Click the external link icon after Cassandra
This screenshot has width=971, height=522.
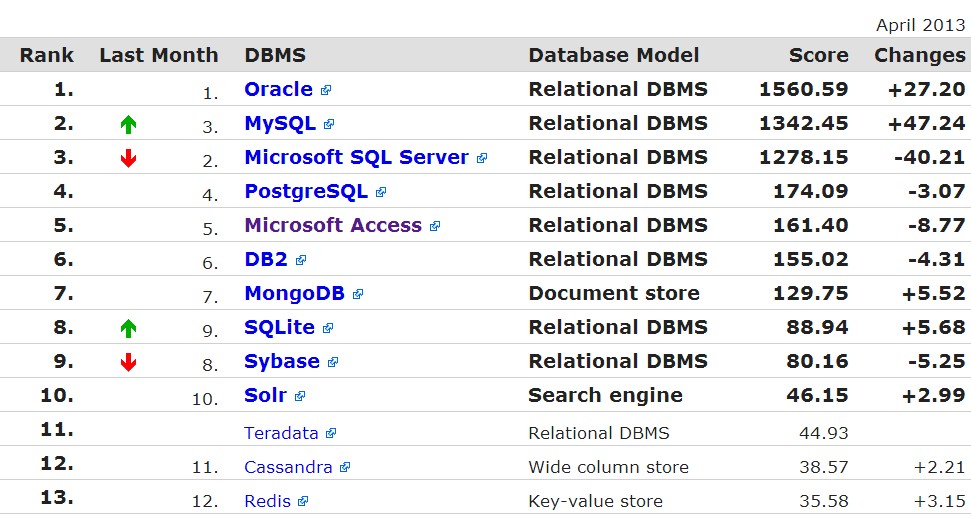[x=346, y=468]
